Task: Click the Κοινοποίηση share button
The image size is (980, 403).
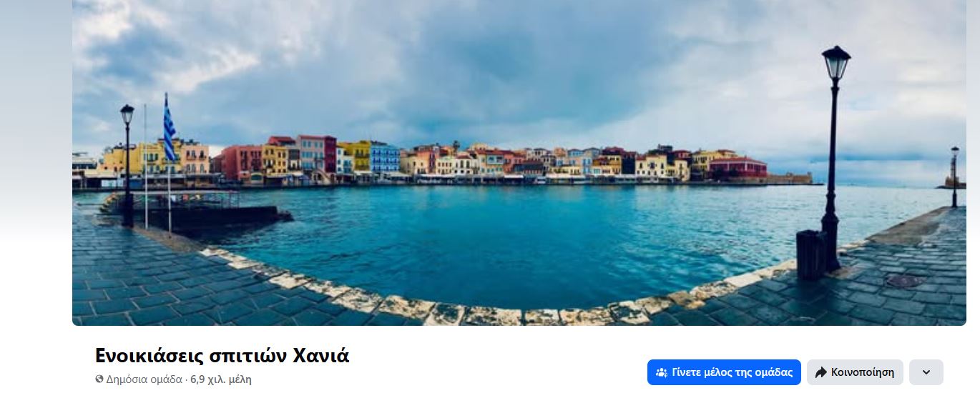Action: pos(855,372)
